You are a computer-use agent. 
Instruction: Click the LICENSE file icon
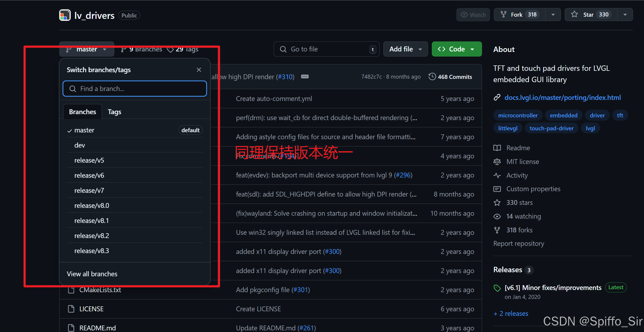coord(71,309)
